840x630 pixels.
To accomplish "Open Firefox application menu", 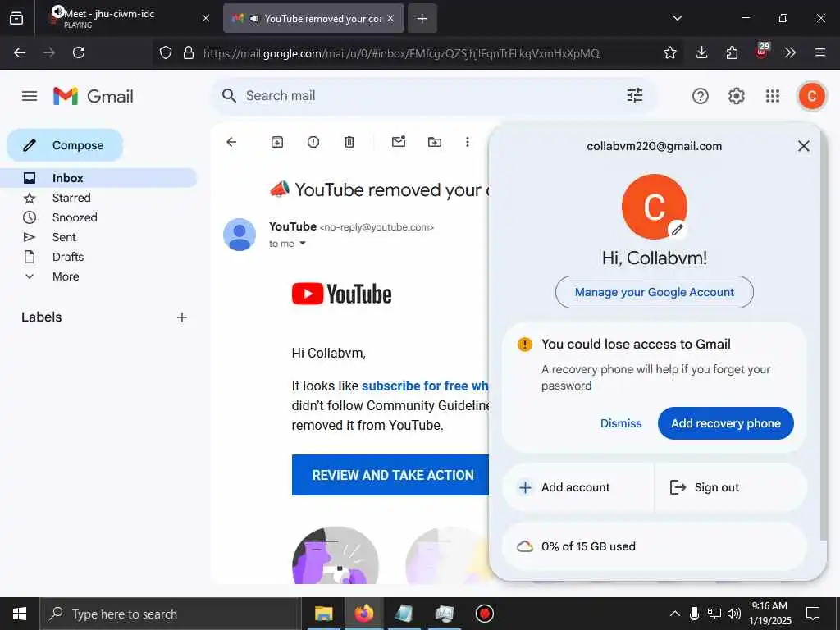I will pyautogui.click(x=819, y=52).
